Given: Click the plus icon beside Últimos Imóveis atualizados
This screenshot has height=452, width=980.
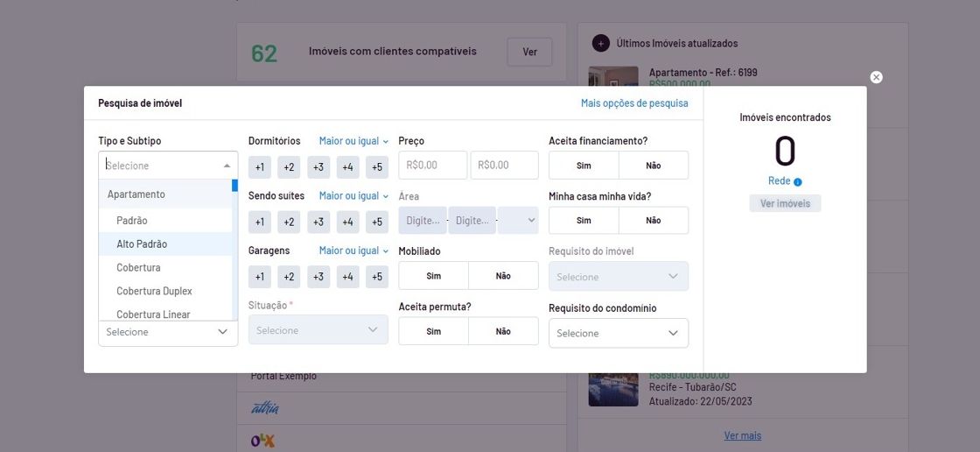Looking at the screenshot, I should [600, 43].
